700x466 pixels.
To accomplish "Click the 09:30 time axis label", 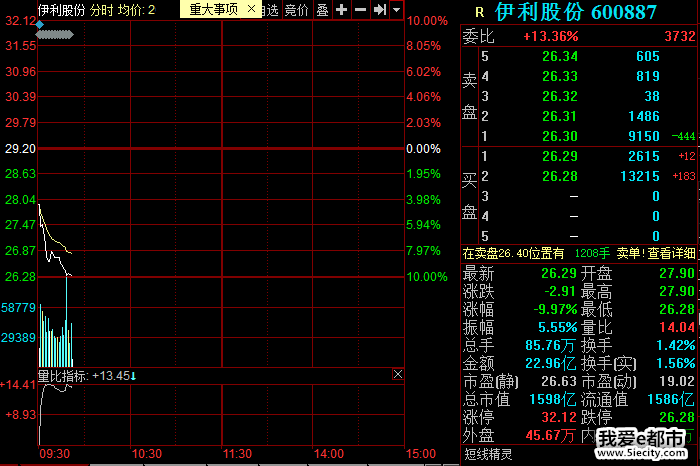I will coord(54,454).
